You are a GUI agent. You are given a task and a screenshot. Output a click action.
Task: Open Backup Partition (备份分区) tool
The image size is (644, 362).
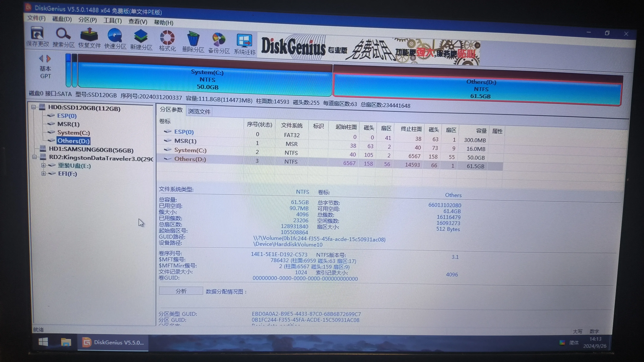[x=219, y=43]
